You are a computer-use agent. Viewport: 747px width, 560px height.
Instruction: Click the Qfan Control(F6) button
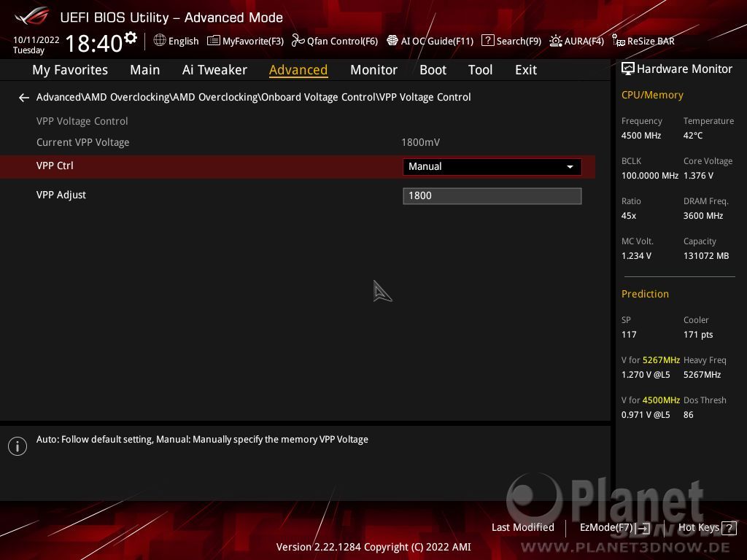click(x=335, y=41)
